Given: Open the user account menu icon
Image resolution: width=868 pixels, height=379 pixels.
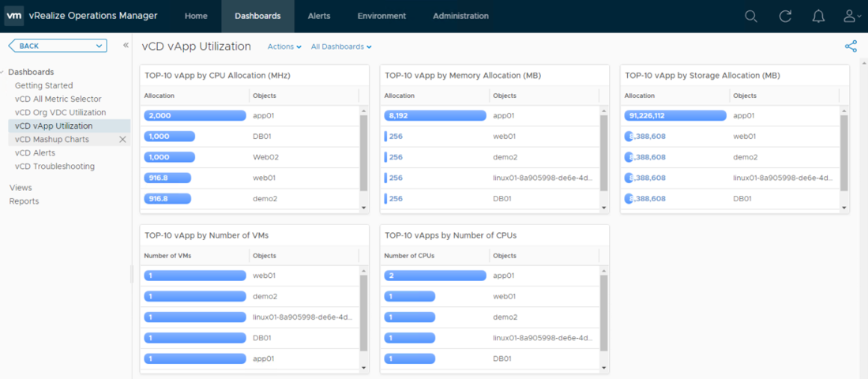Looking at the screenshot, I should [x=851, y=16].
